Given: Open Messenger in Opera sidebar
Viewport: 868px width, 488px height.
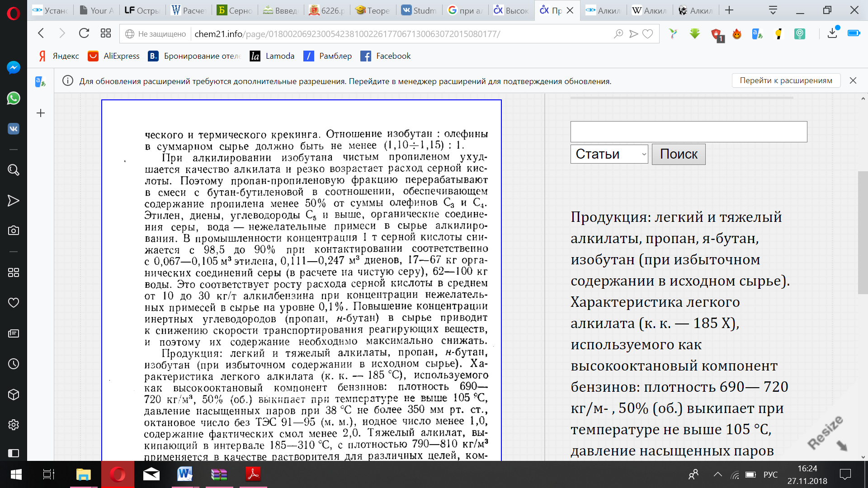Looking at the screenshot, I should point(14,68).
